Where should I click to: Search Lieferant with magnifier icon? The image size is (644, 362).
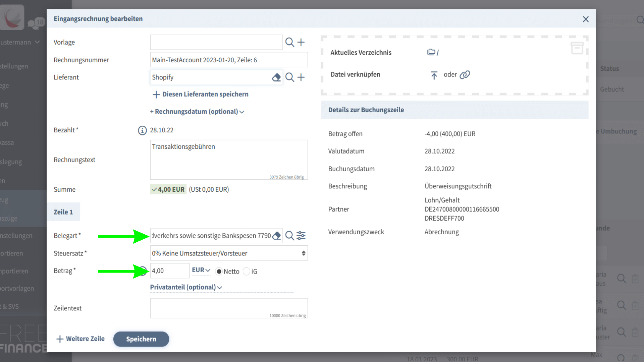coord(289,77)
